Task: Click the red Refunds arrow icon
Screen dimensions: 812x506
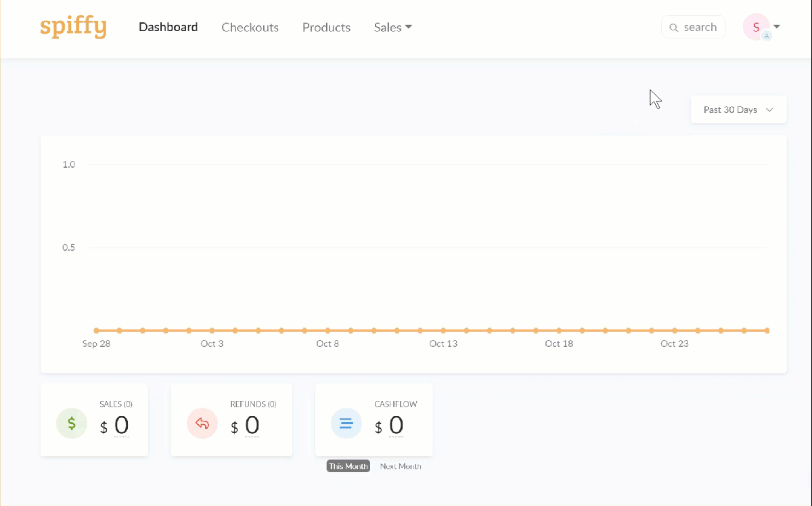Action: click(x=202, y=423)
